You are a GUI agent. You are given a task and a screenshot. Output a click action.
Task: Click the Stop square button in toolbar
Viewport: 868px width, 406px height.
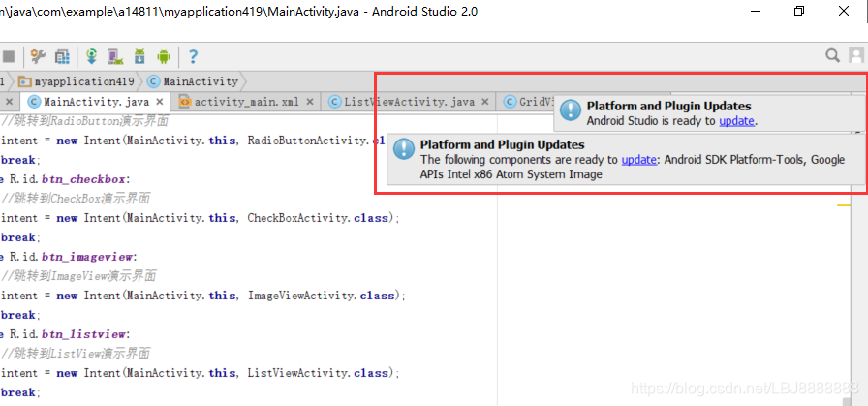click(x=9, y=56)
